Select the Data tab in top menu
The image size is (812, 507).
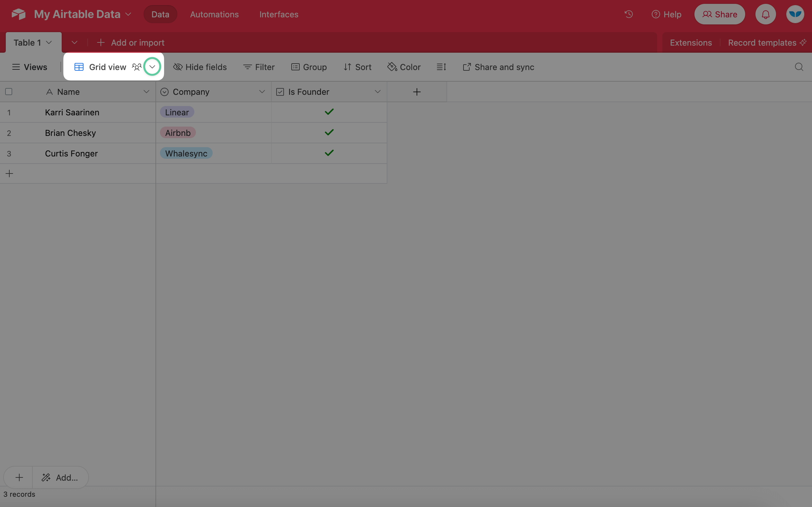coord(160,14)
